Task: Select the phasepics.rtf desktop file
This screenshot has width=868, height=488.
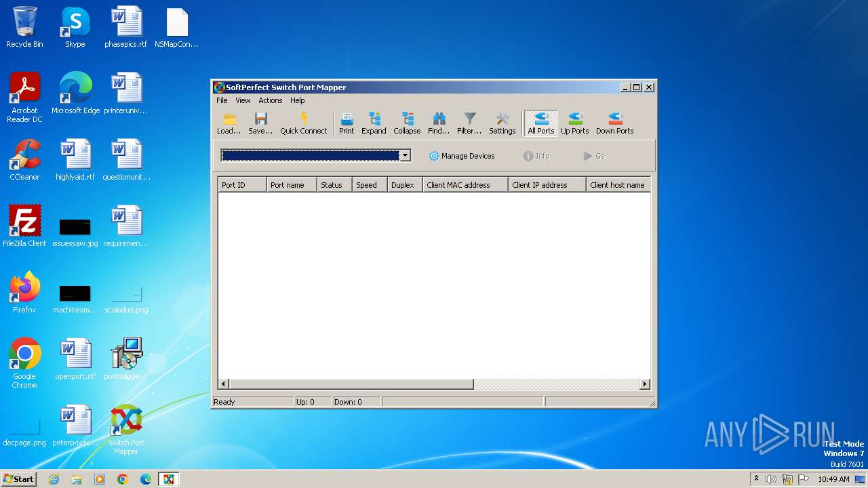Action: pyautogui.click(x=126, y=27)
